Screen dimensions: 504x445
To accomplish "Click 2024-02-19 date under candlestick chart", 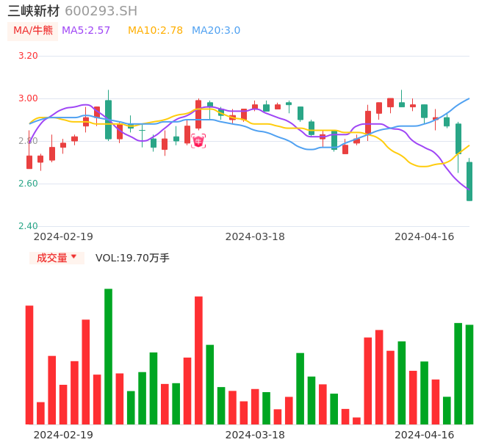I will point(63,236).
